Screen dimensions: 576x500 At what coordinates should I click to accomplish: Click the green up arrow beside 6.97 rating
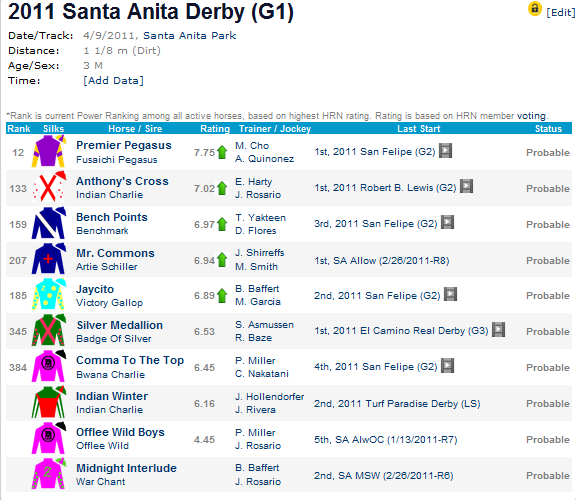222,224
